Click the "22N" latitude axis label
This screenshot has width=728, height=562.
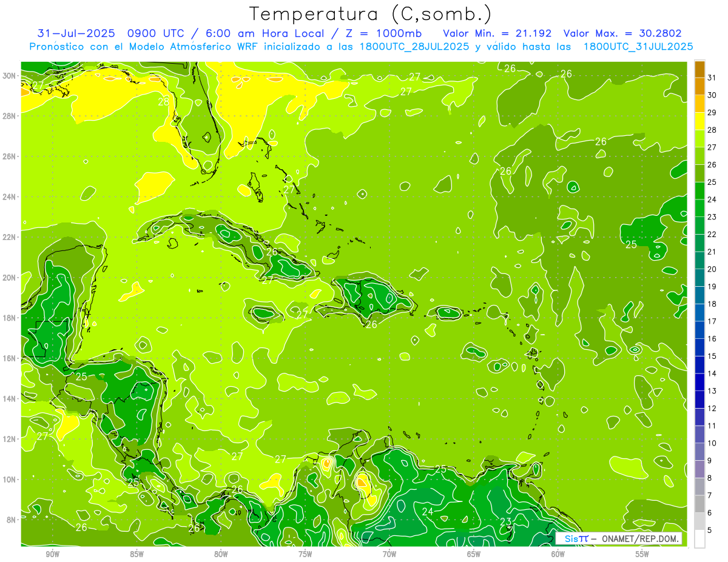10,237
